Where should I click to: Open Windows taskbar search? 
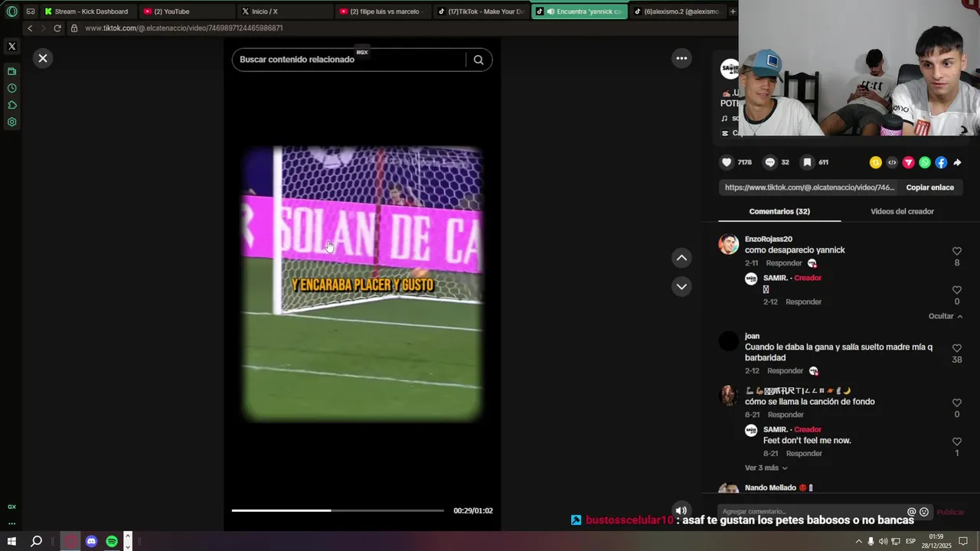36,541
